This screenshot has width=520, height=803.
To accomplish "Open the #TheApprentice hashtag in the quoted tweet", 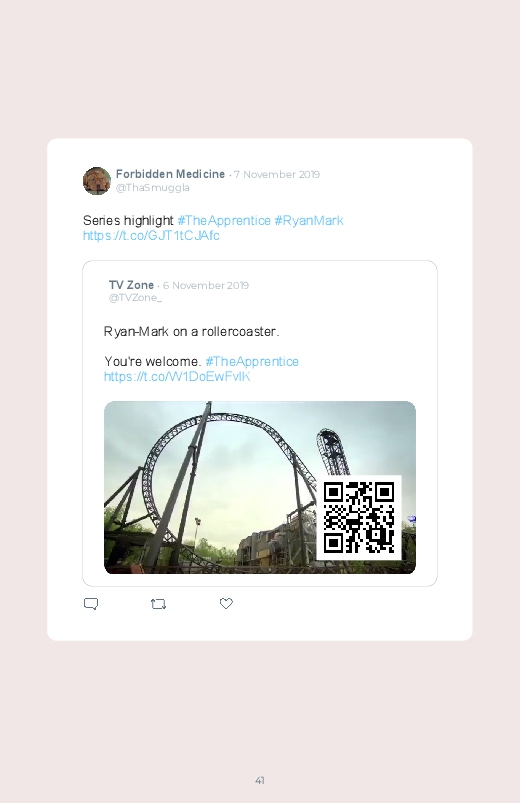I will (252, 362).
